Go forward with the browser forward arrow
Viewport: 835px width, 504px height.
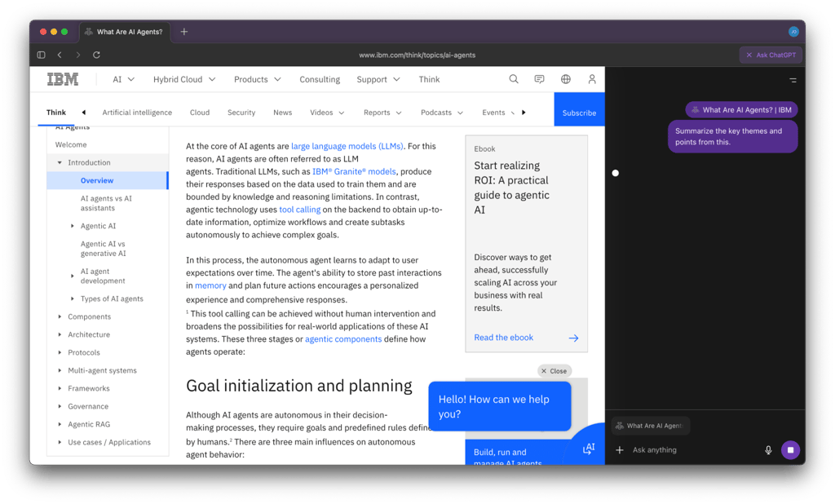pos(78,55)
